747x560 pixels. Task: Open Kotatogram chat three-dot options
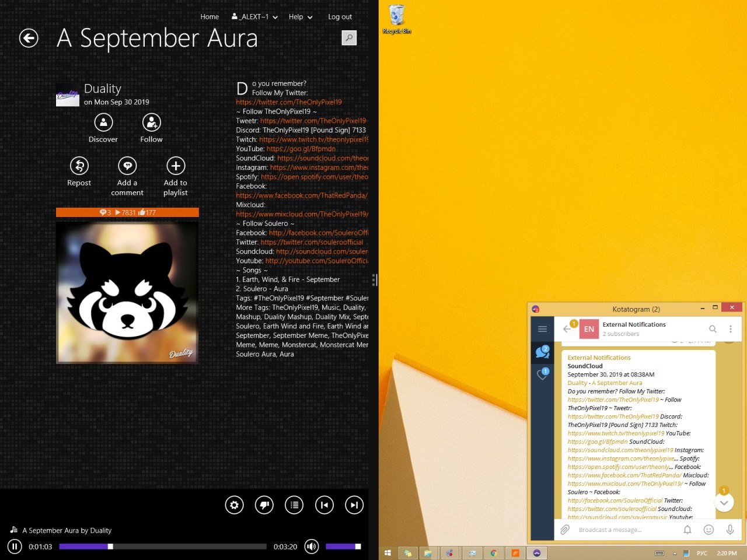pos(730,329)
